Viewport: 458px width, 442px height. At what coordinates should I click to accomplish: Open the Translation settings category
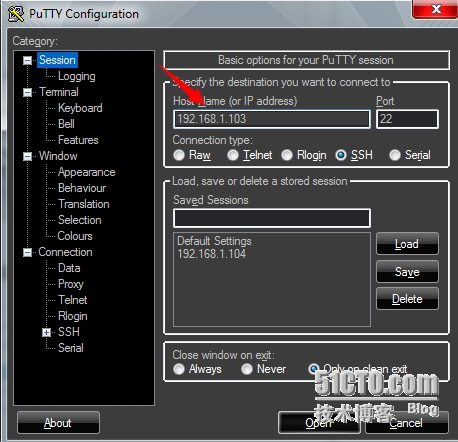tap(84, 204)
